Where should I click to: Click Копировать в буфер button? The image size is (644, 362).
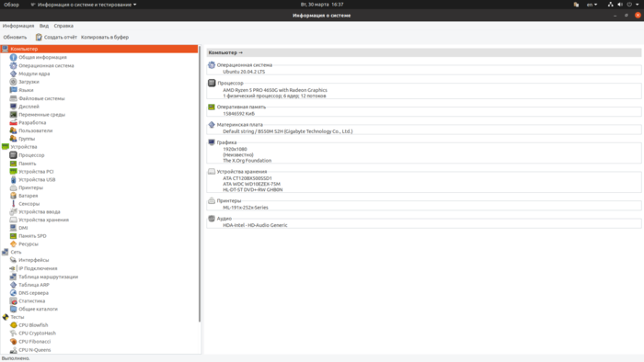coord(105,37)
